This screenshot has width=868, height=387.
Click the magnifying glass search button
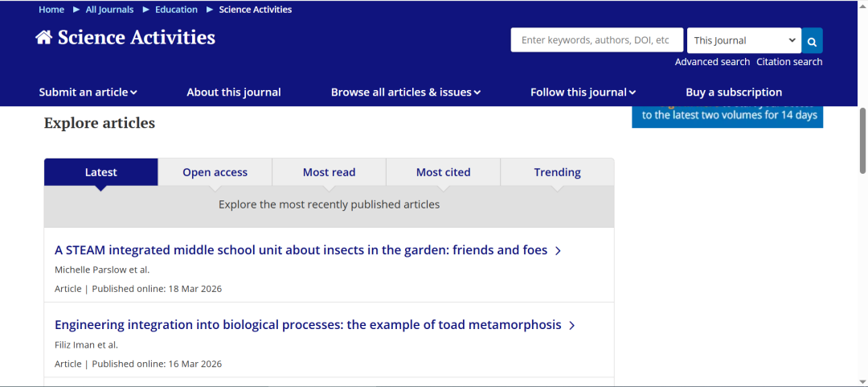point(812,40)
